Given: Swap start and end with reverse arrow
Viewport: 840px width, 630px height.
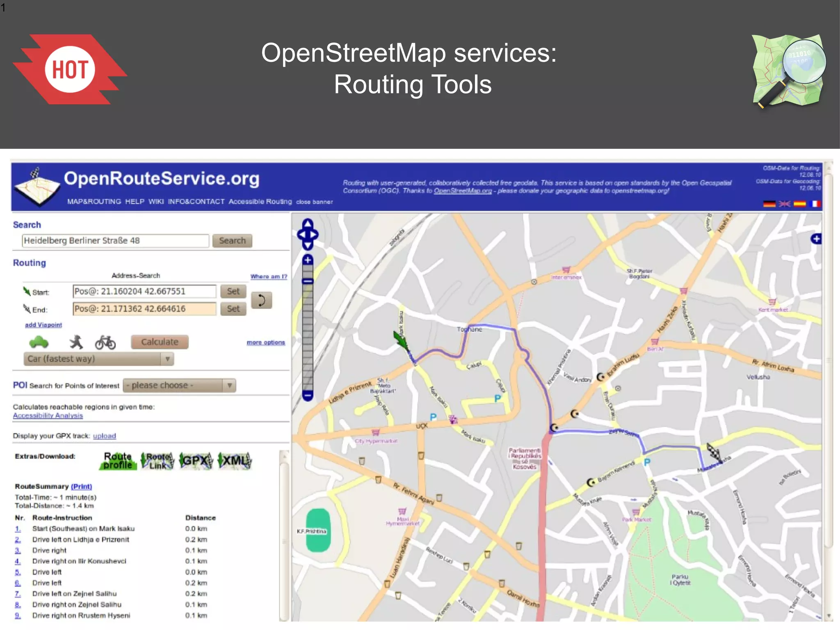Looking at the screenshot, I should coord(261,300).
